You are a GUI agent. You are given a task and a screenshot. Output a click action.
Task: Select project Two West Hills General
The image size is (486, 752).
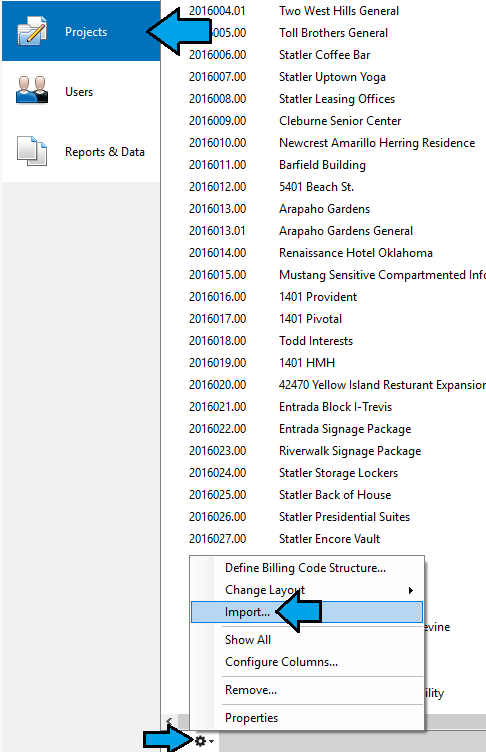click(339, 11)
